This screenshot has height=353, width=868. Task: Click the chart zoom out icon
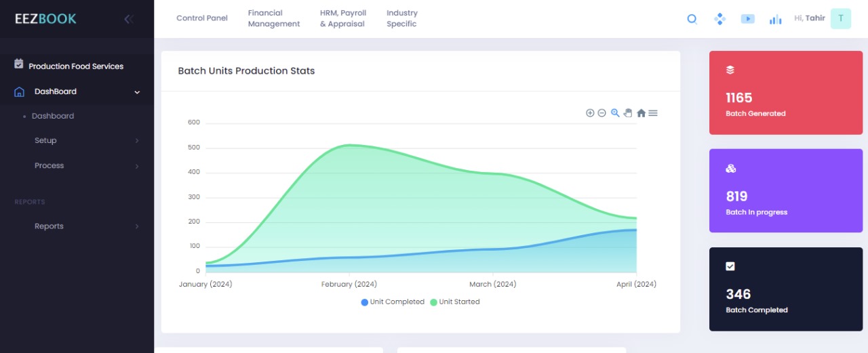coord(601,113)
